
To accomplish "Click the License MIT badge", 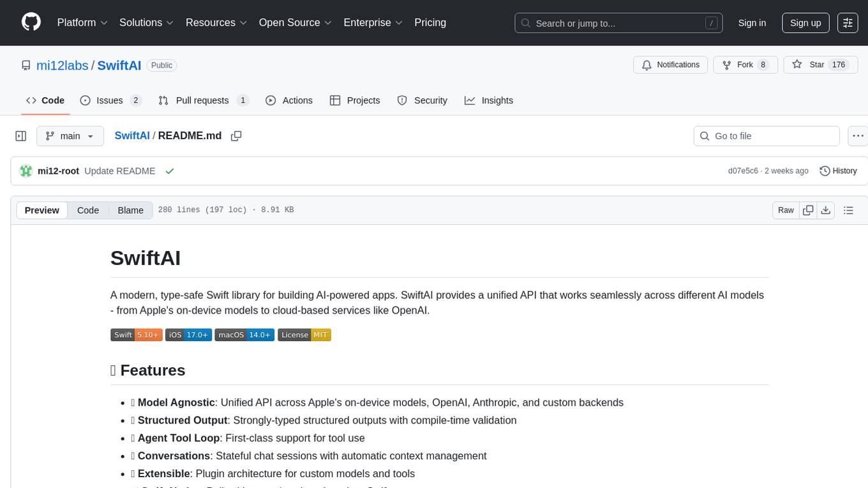I will point(304,335).
